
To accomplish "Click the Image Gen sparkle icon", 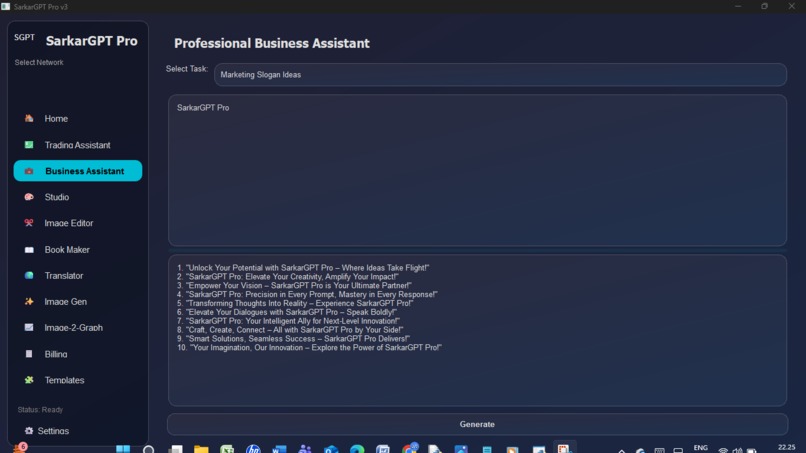I will 29,302.
